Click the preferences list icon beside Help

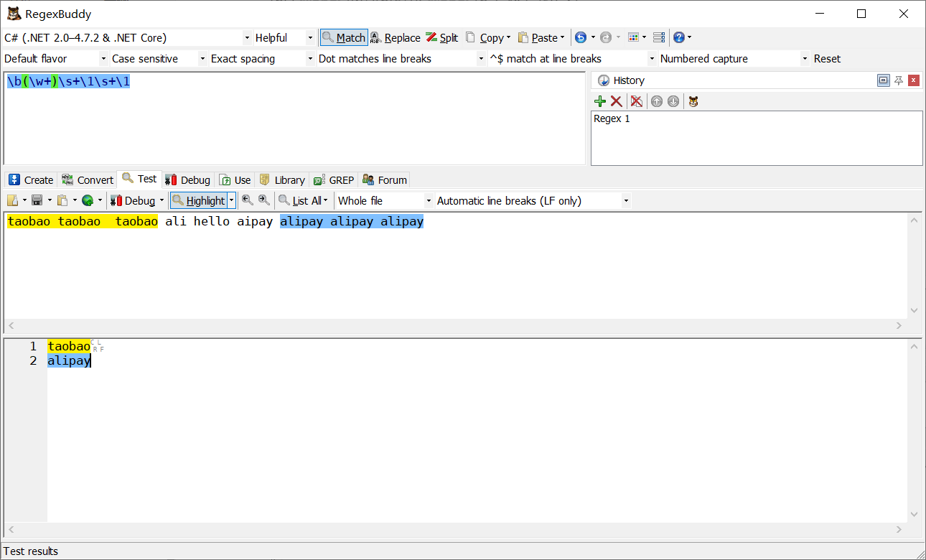(x=658, y=37)
